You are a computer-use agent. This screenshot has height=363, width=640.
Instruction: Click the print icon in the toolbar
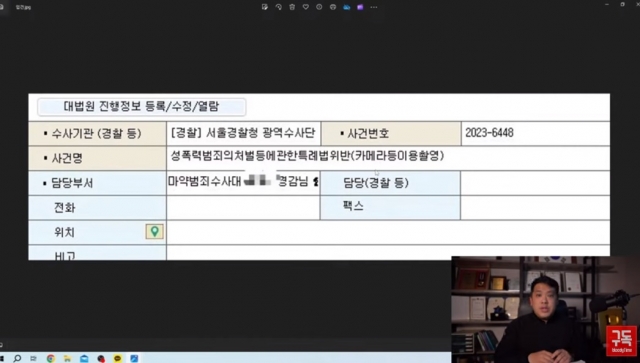click(x=333, y=7)
